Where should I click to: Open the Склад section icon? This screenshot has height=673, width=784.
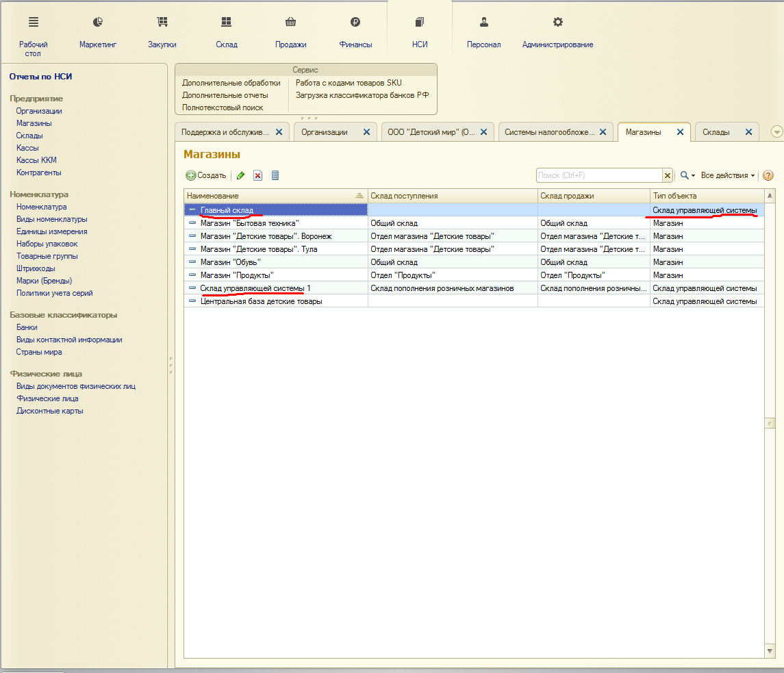pos(227,23)
